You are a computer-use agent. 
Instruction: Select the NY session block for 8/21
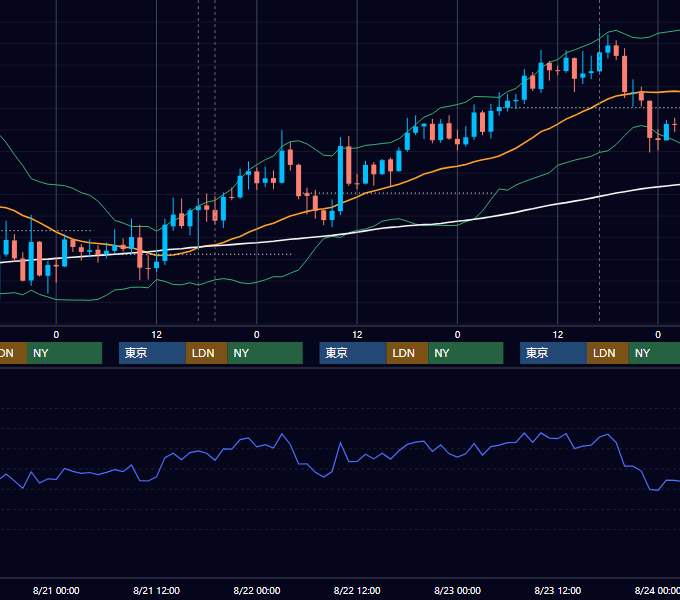265,353
